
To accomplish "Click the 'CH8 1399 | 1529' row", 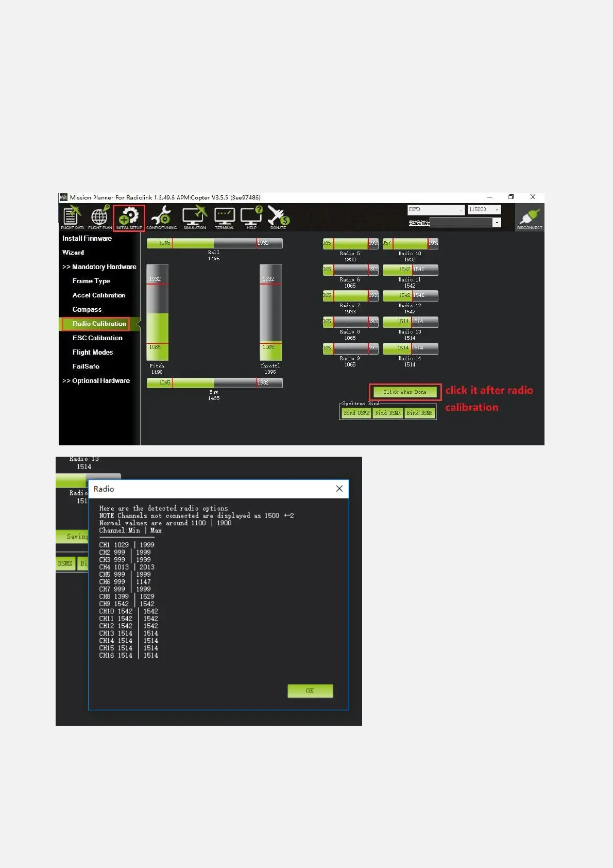I will (x=127, y=597).
